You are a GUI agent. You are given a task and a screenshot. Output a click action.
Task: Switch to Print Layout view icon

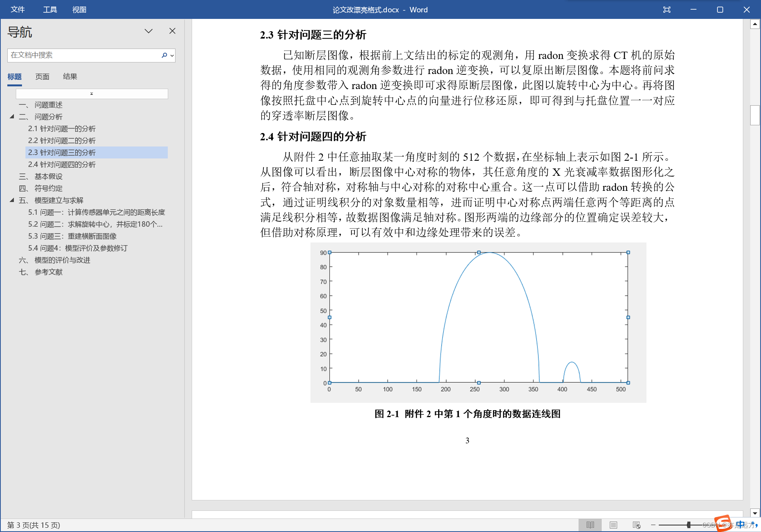pos(613,525)
